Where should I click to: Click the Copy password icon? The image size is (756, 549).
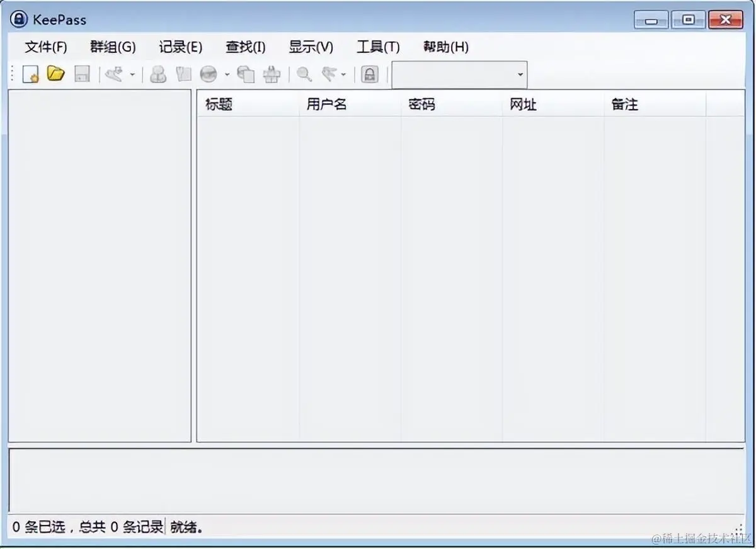tap(183, 74)
